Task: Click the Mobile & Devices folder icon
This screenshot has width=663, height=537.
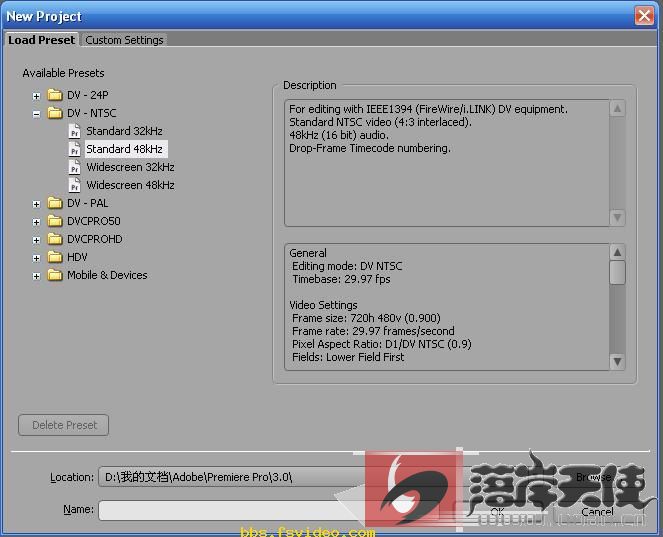Action: [x=55, y=275]
